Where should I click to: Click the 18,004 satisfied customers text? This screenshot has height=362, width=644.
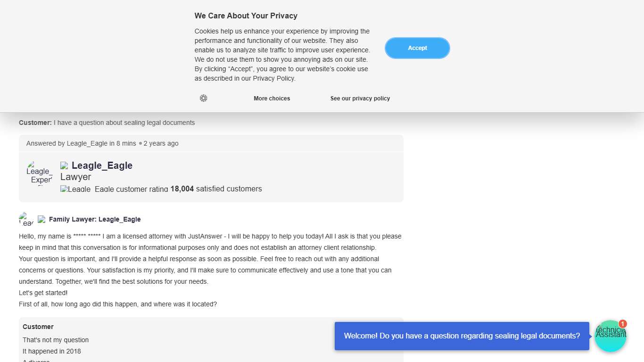point(216,189)
